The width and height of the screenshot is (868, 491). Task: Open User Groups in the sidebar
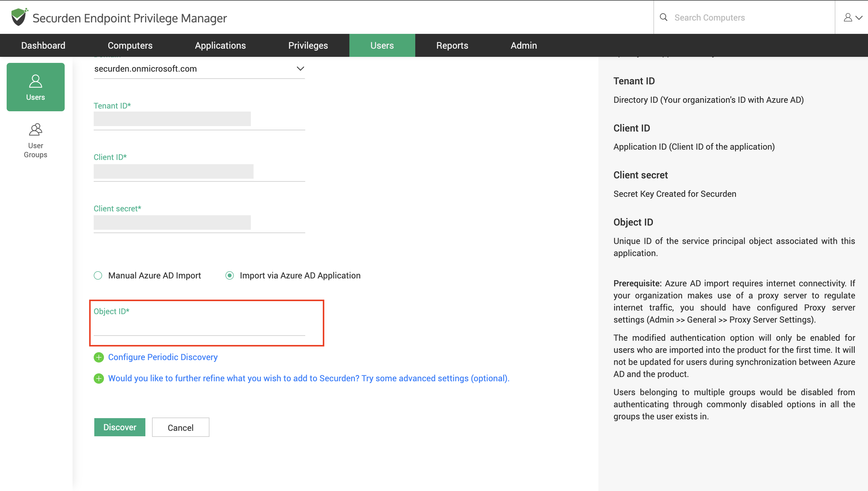35,140
